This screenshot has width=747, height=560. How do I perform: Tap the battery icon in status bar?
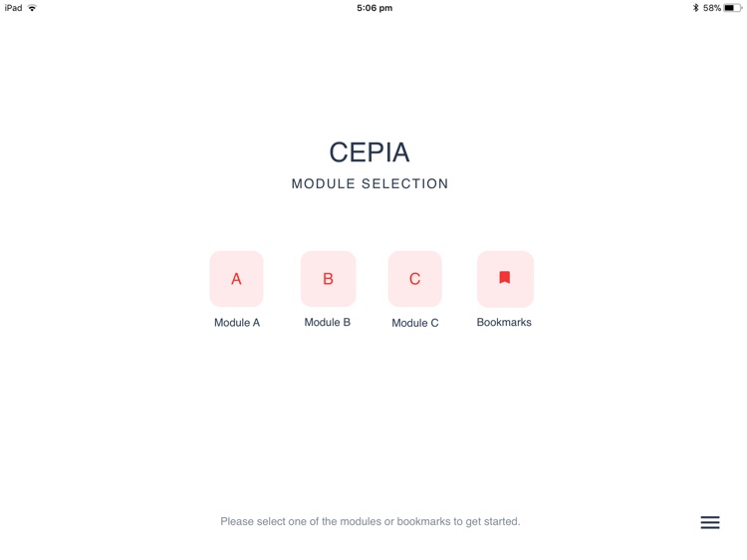pos(733,8)
